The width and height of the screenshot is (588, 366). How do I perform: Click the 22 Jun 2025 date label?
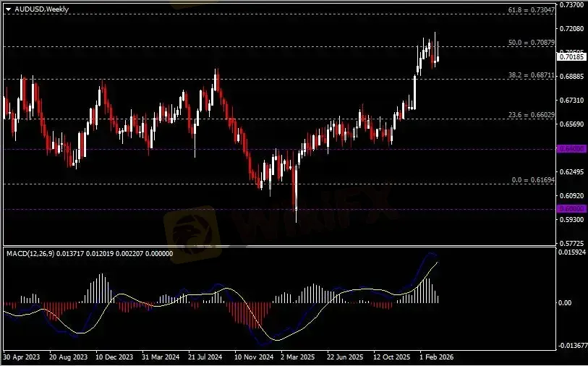[x=345, y=357]
